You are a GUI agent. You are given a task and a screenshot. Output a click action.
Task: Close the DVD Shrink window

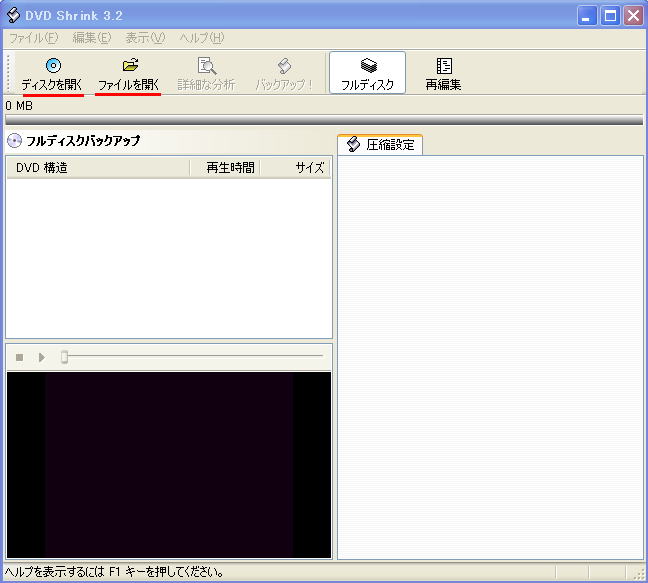634,16
